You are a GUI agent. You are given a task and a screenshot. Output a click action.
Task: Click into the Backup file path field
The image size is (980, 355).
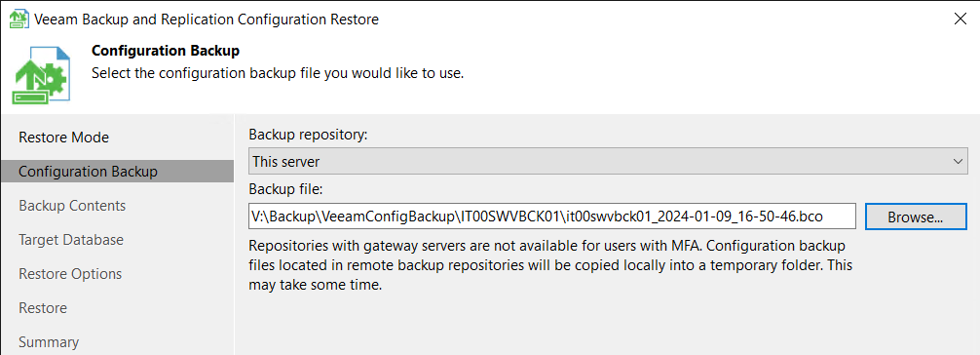click(551, 217)
